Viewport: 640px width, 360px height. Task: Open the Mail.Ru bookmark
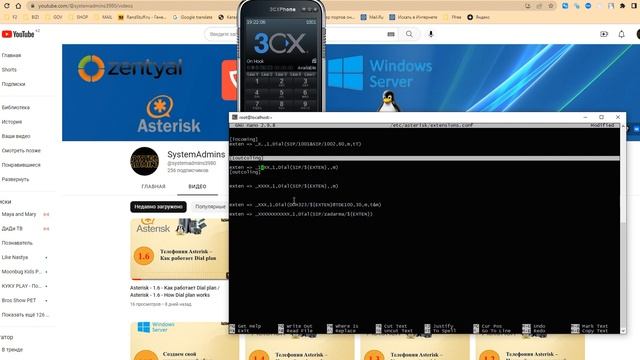372,17
